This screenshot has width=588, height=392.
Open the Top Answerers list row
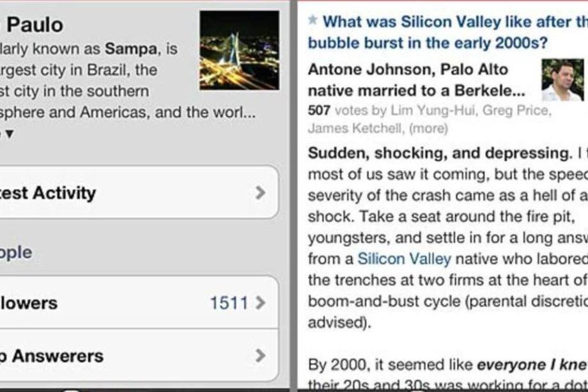[128, 356]
